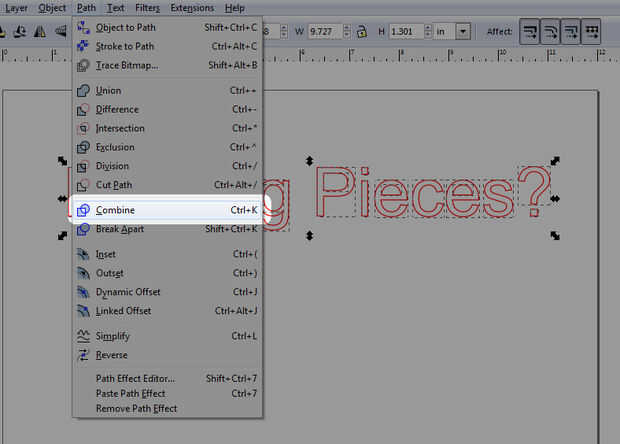Open Path Effect Editor entry
Image resolution: width=620 pixels, height=444 pixels.
167,378
